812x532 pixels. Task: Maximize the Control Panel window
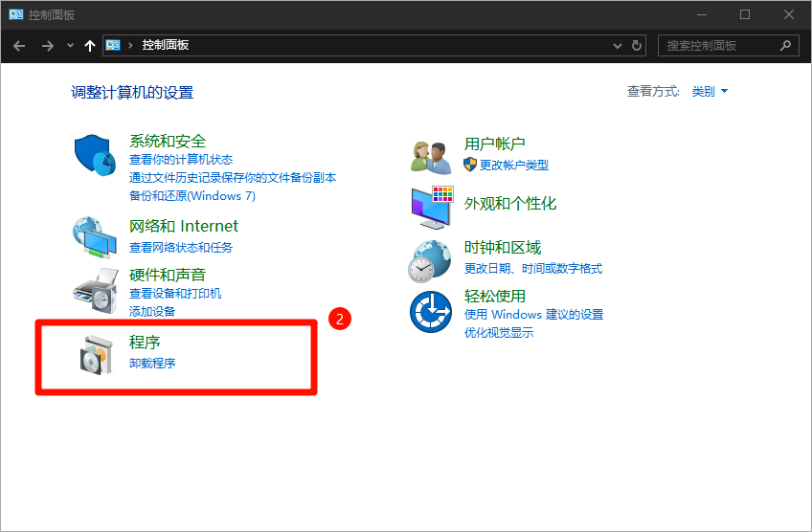(x=745, y=14)
